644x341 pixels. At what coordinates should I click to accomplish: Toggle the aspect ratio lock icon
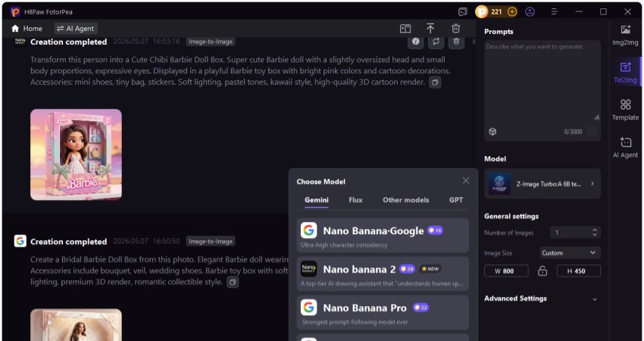coord(542,271)
